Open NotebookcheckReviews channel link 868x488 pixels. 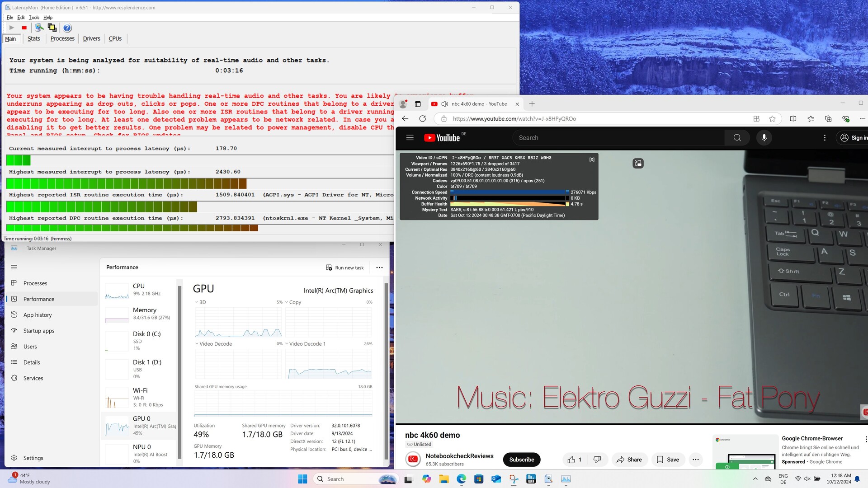[x=459, y=456]
